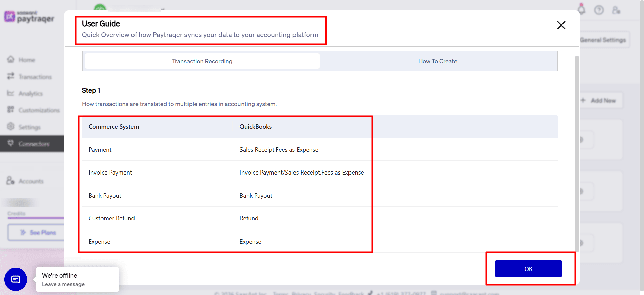The width and height of the screenshot is (644, 295).
Task: Select the Invoice Payment row cell
Action: (x=110, y=173)
